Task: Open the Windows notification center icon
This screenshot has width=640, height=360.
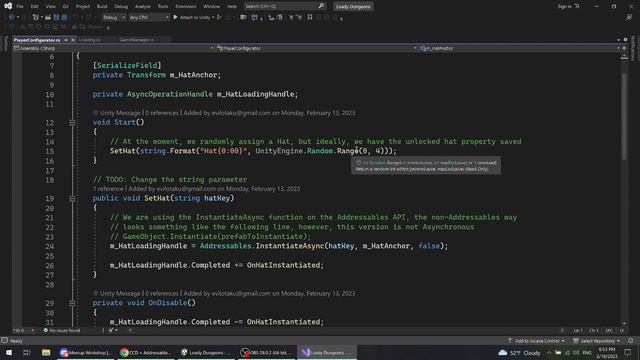Action: [x=628, y=352]
